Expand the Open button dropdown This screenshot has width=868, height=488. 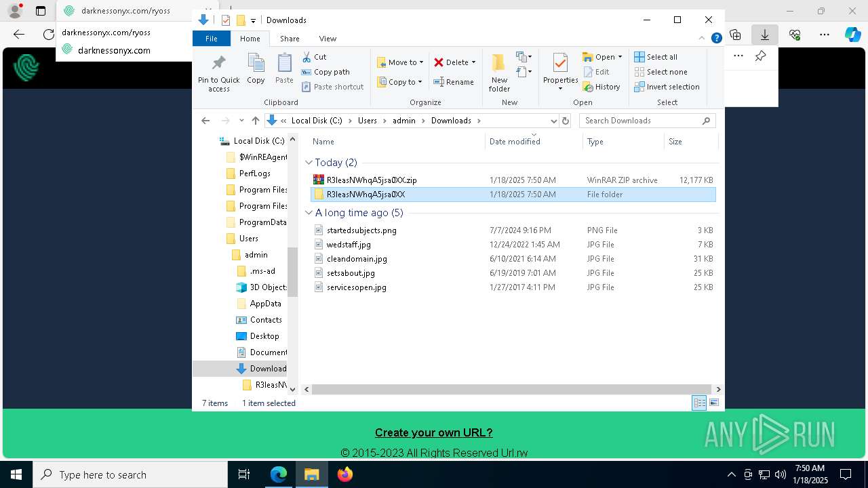[620, 57]
